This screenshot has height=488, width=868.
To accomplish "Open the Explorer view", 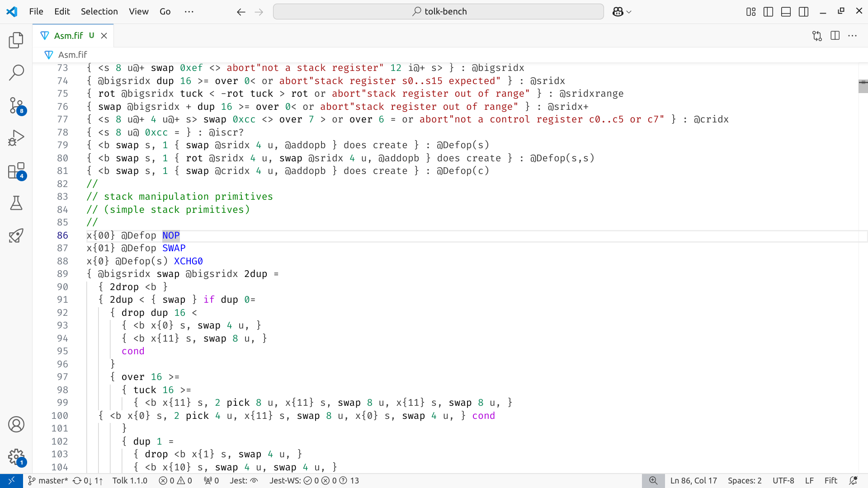I will (x=16, y=40).
